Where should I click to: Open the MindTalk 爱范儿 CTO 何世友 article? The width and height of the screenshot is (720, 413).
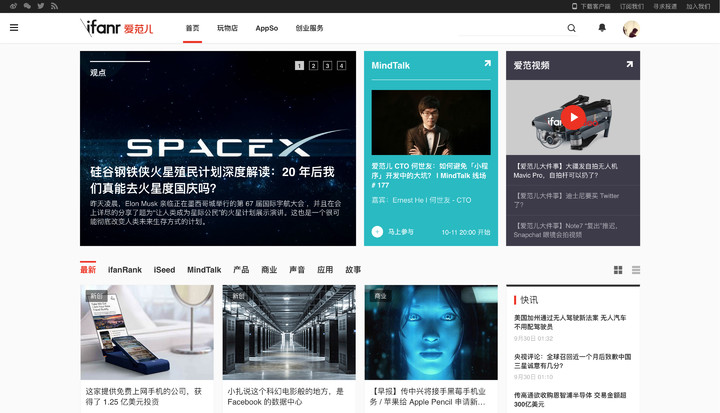click(x=430, y=175)
